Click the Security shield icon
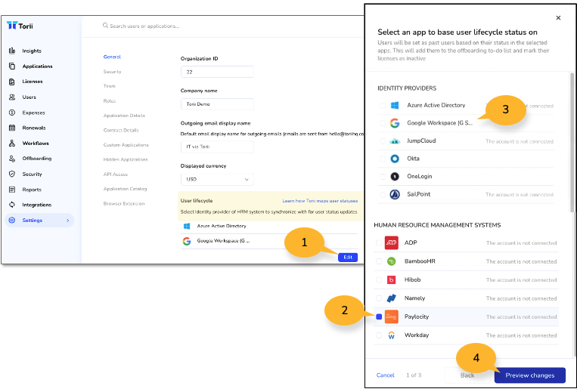This screenshot has height=392, width=577. pyautogui.click(x=12, y=174)
